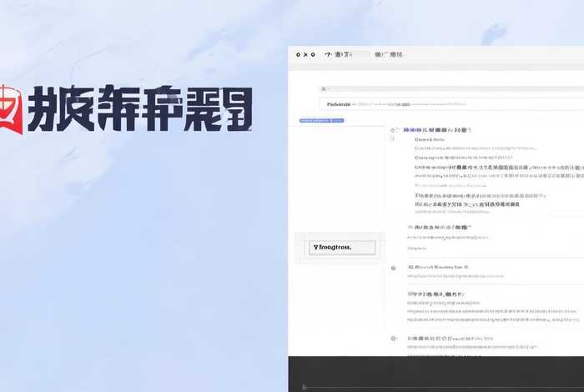Focus the input field starting with "Padeknda"
584x392 pixels.
click(451, 104)
